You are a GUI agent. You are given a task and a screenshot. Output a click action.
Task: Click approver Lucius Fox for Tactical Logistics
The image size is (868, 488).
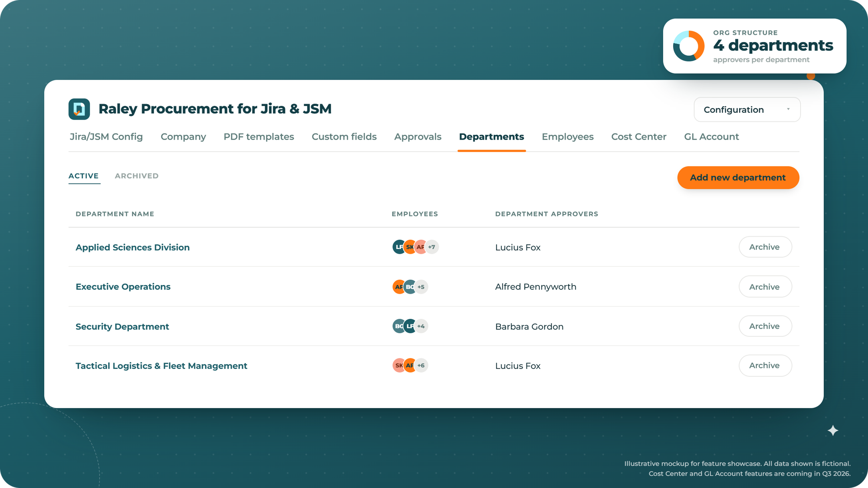(518, 366)
